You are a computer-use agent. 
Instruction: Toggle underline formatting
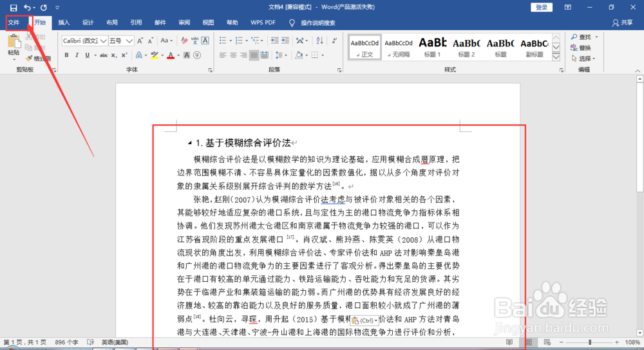pyautogui.click(x=87, y=55)
